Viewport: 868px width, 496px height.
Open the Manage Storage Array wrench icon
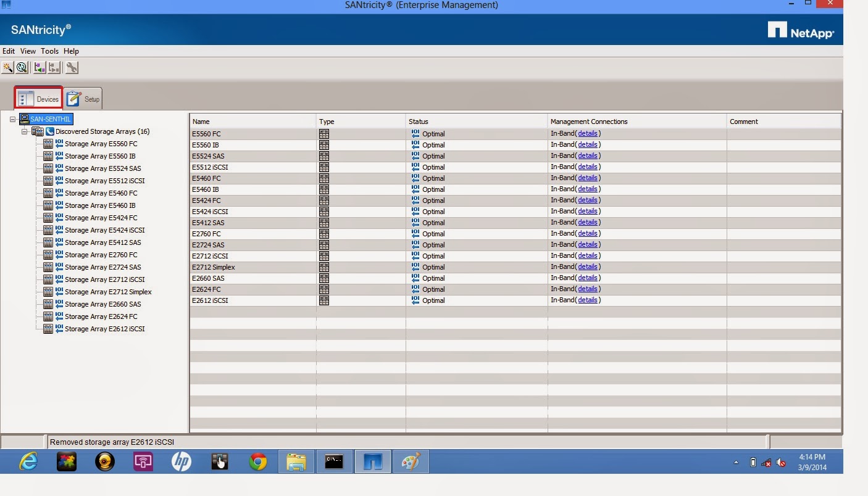click(72, 67)
